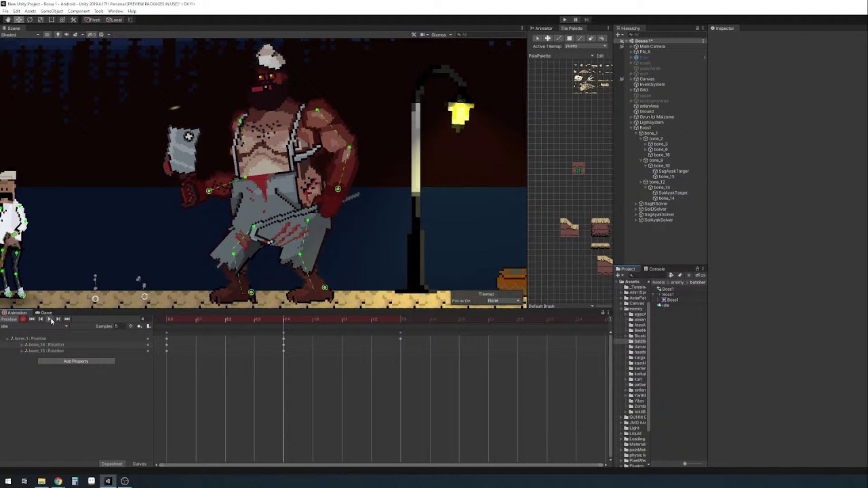
Task: Select the Tile Palette paintbrush tool
Action: pos(559,38)
